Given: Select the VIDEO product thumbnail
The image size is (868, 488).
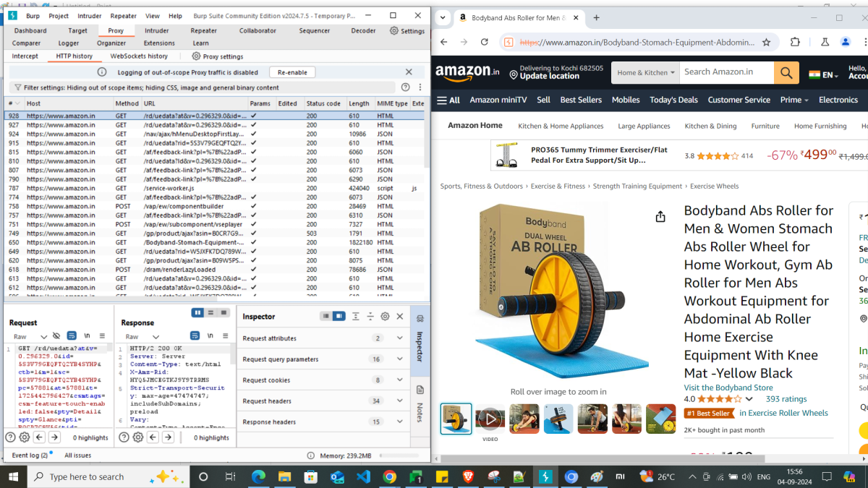Looking at the screenshot, I should coord(490,419).
